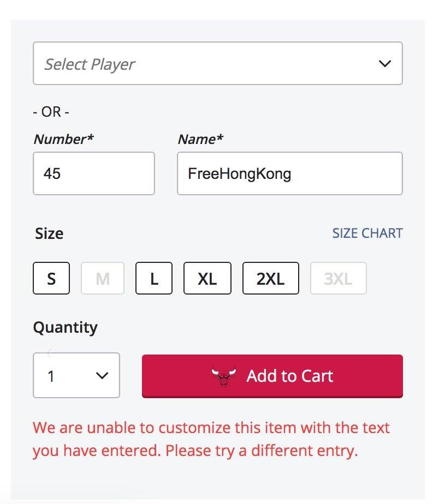Select the XL size button
Viewport: 439px width, 504px height.
click(207, 279)
